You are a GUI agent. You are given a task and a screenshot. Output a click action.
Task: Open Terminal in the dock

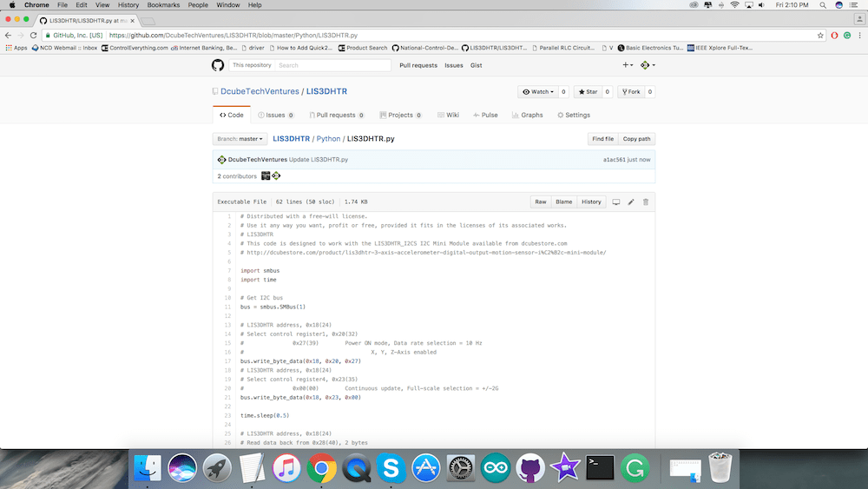pos(600,468)
